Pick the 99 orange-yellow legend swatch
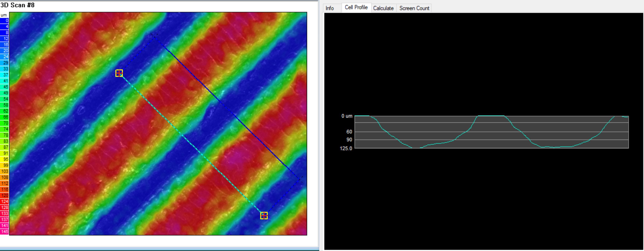This screenshot has width=644, height=251. click(x=4, y=165)
